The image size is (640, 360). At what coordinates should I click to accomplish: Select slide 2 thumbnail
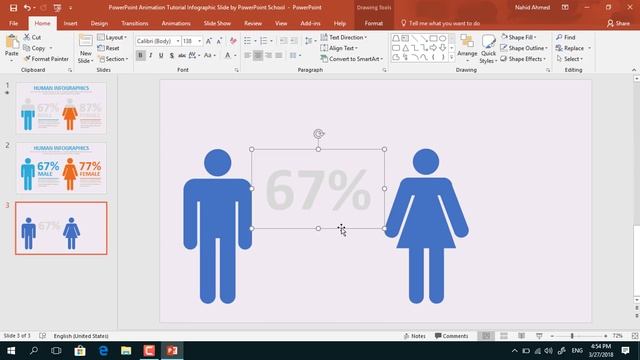click(61, 168)
